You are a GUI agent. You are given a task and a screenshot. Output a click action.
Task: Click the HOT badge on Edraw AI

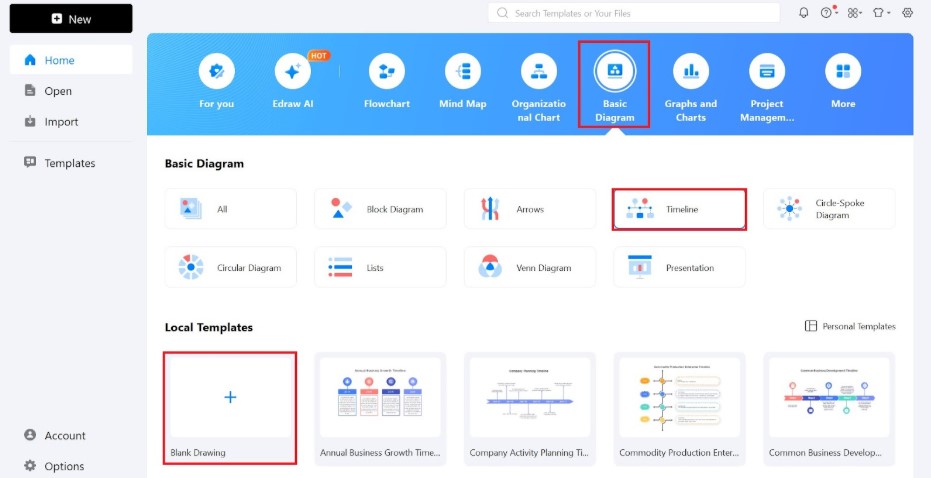coord(318,55)
